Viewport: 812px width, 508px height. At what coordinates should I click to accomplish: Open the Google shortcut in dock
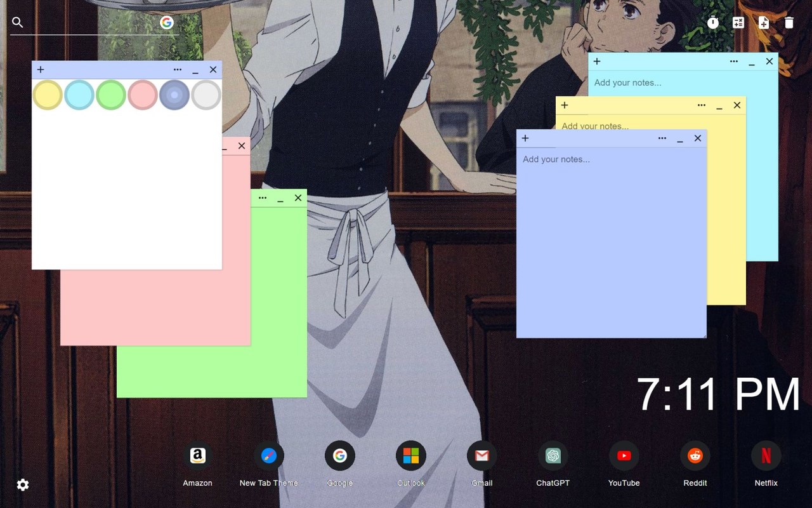point(339,456)
